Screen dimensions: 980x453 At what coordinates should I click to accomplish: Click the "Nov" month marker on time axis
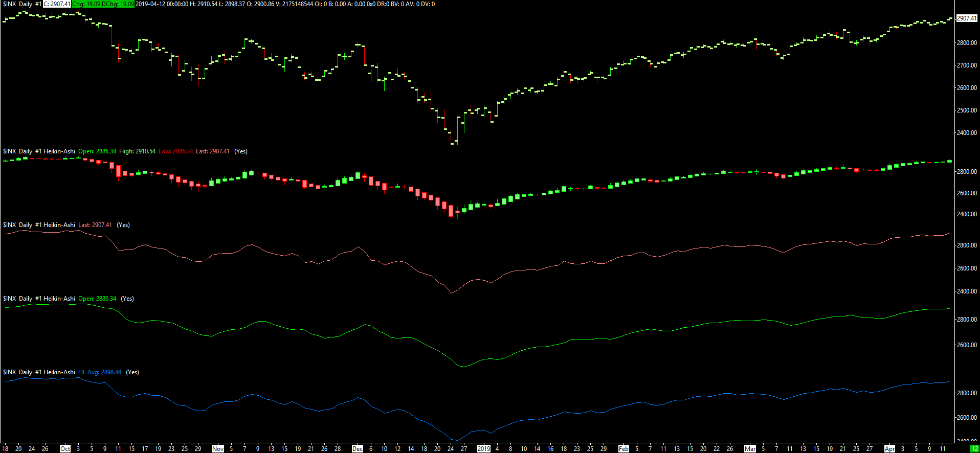tap(218, 449)
